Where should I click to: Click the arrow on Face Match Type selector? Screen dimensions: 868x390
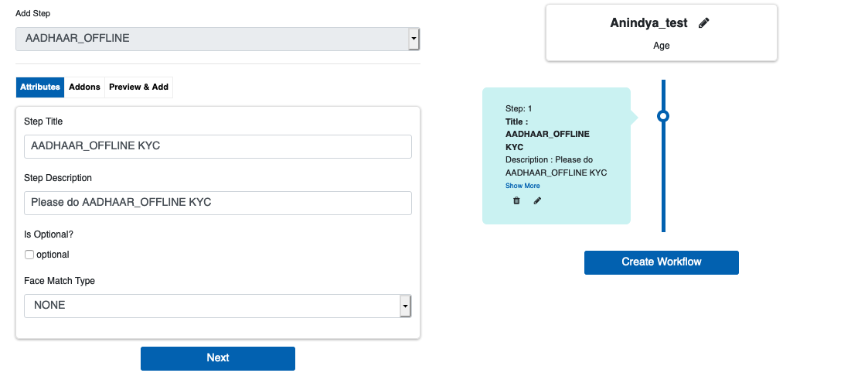[404, 306]
